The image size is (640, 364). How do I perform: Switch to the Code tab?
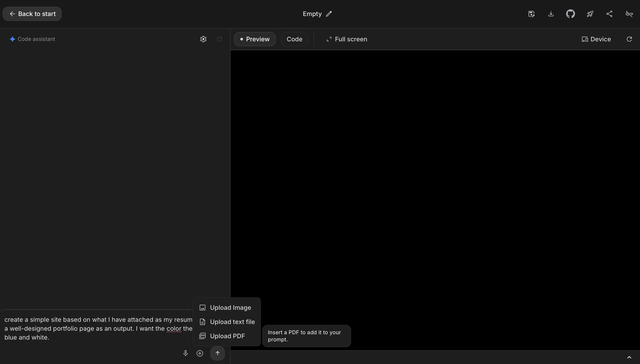point(294,39)
